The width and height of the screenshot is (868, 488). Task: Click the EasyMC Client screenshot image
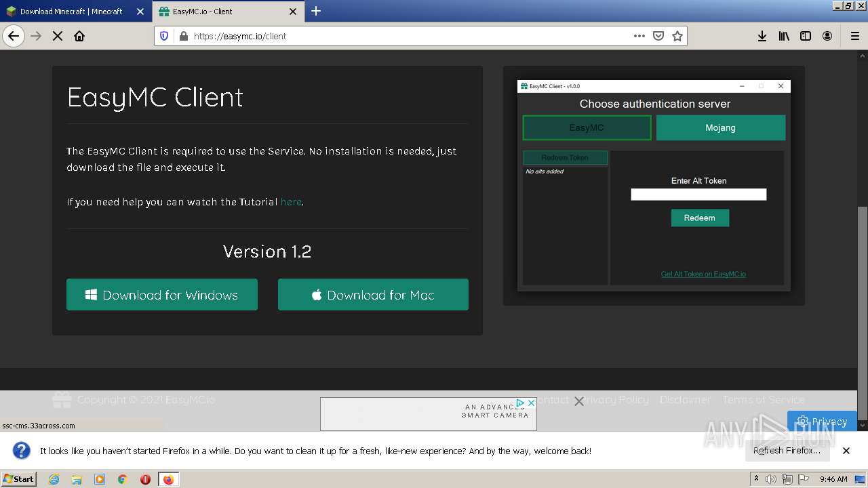tap(654, 186)
